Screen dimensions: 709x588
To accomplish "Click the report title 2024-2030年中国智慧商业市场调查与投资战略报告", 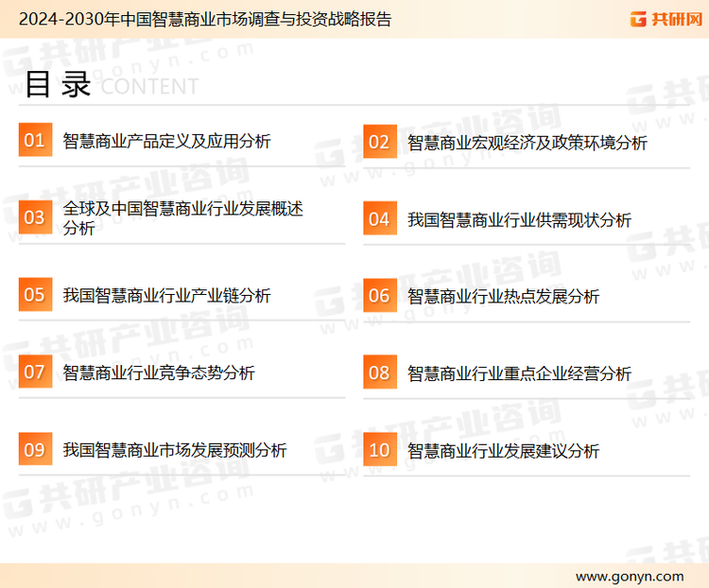I will point(205,19).
